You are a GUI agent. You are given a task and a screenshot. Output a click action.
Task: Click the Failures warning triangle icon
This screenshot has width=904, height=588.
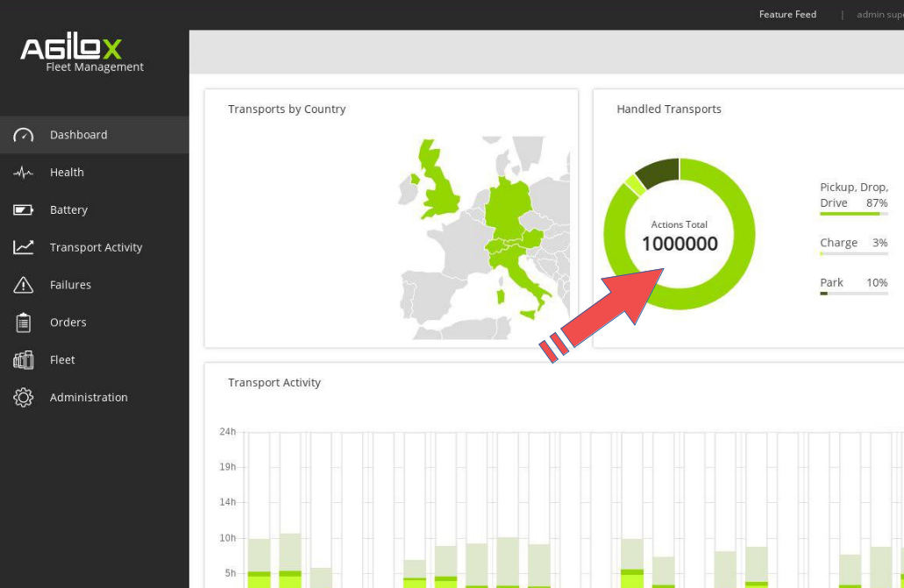(24, 286)
